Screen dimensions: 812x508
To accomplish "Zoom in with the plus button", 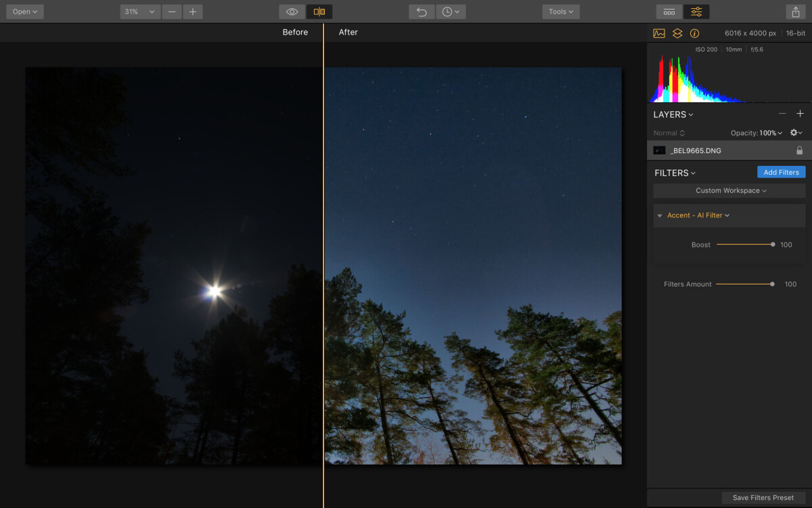I will 193,12.
